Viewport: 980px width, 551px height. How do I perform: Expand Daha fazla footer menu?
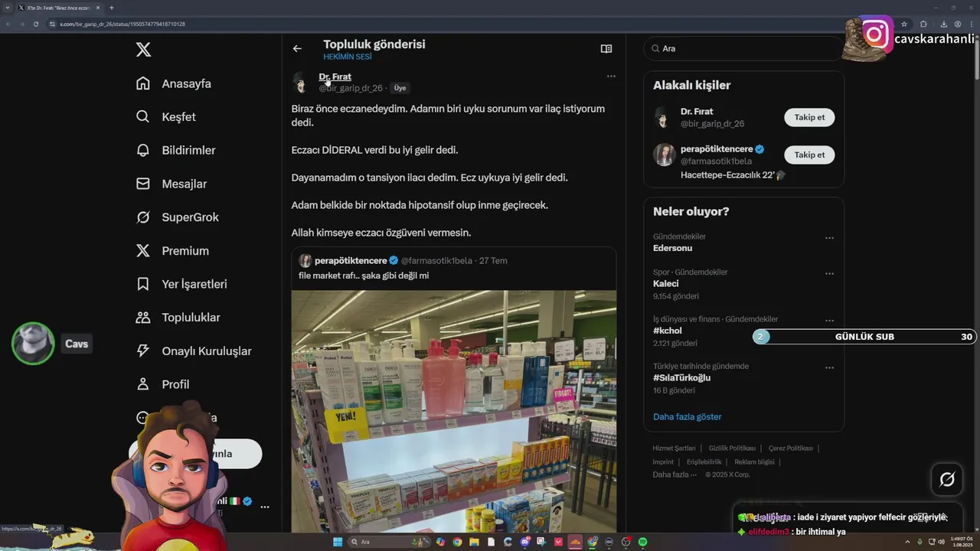[675, 474]
